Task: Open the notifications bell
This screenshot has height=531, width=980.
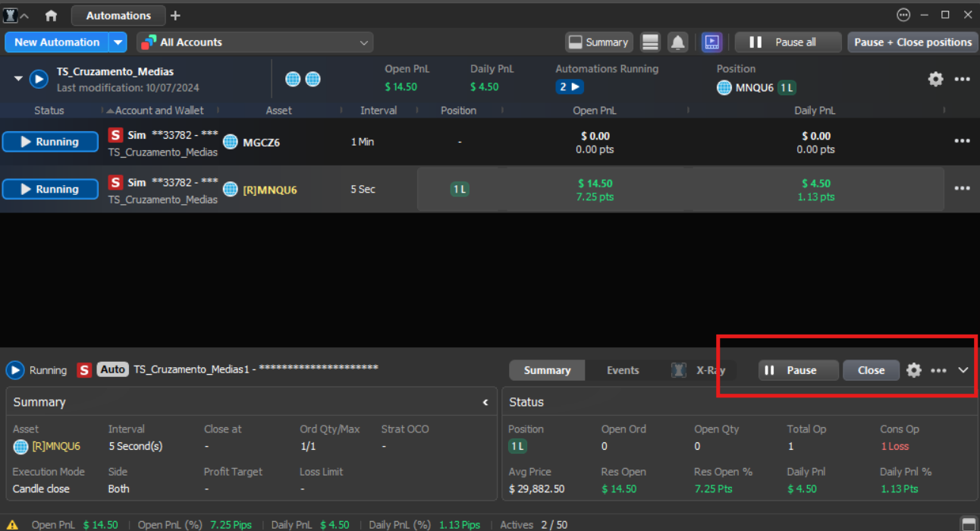Action: pos(677,42)
